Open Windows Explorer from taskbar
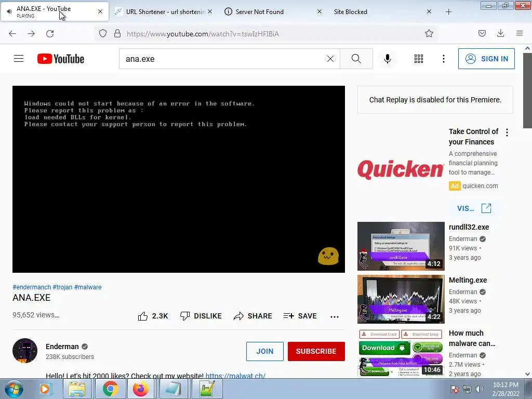The height and width of the screenshot is (399, 532). coord(77,389)
